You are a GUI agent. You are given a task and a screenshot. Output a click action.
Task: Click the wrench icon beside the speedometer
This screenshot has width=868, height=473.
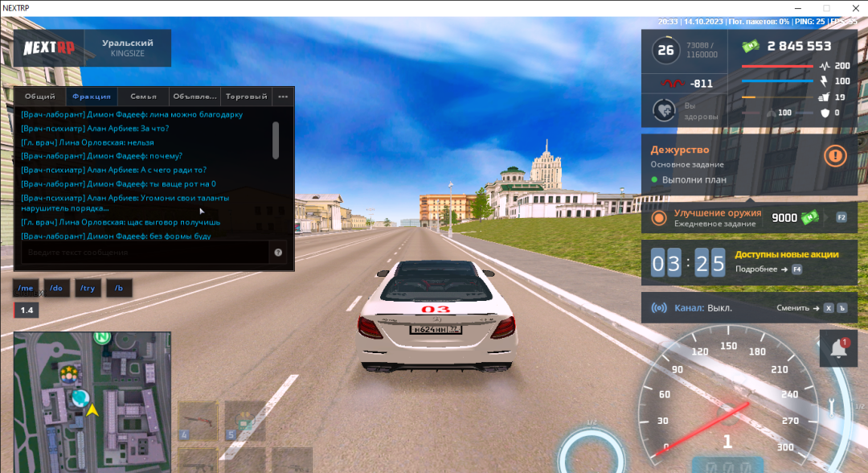click(x=832, y=408)
